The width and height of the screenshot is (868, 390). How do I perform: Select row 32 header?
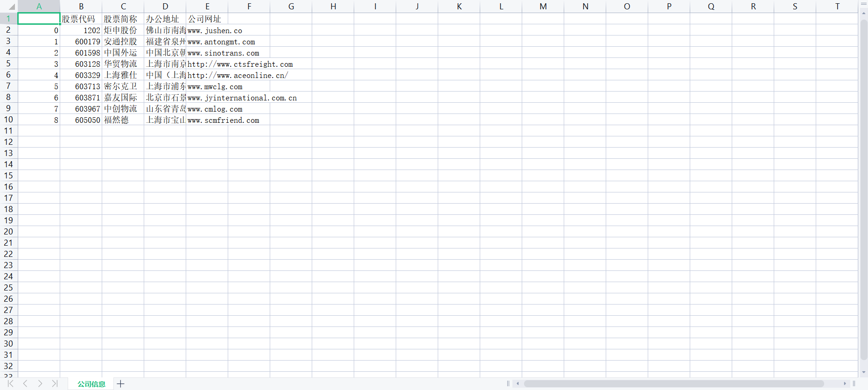[x=8, y=366]
